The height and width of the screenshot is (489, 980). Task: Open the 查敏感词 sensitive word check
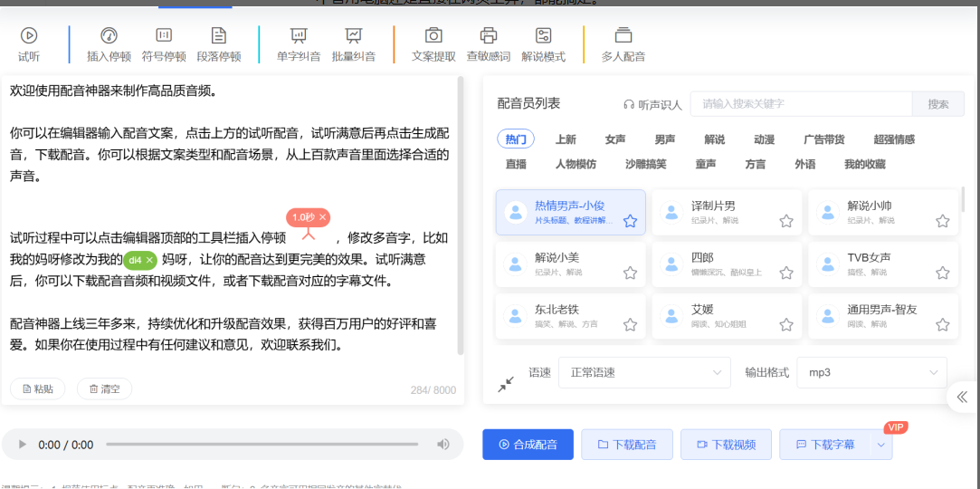point(489,45)
